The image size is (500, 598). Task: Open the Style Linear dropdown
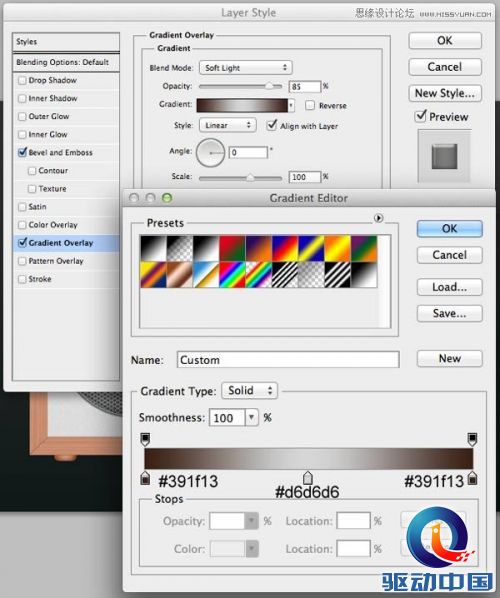(x=227, y=125)
